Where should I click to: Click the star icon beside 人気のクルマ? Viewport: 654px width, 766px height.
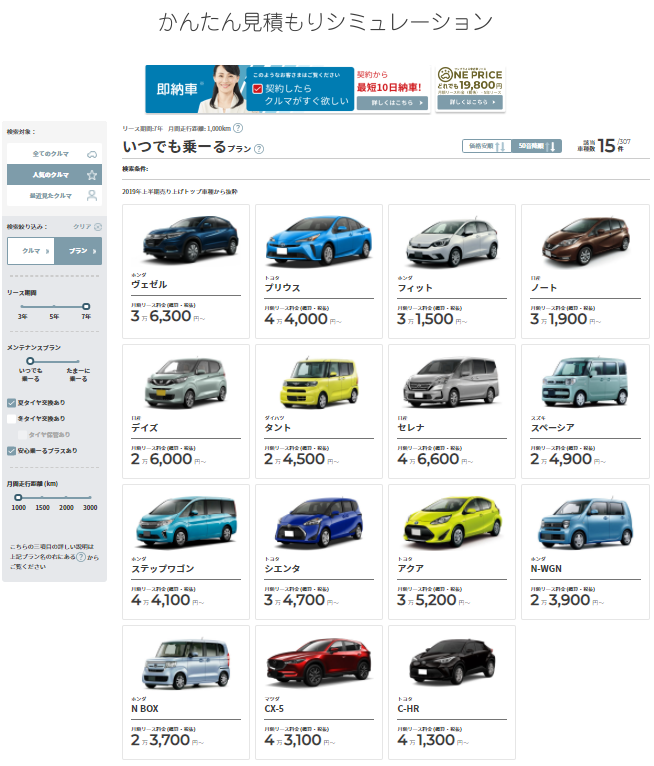click(92, 175)
